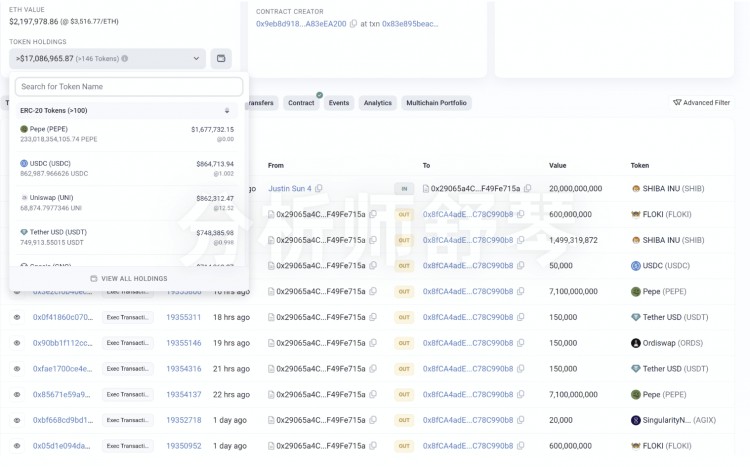Copy the From address in the Ordiswap row
The image size is (750, 467).
pyautogui.click(x=373, y=343)
